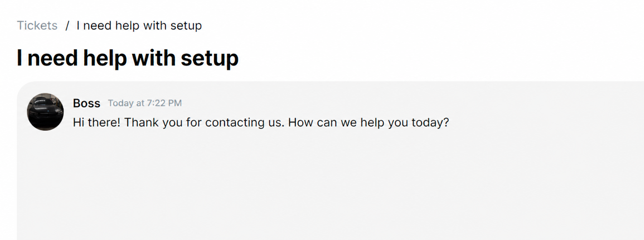The image size is (644, 240).
Task: Click the word 'Thank' in Boss's message
Action: coord(141,122)
